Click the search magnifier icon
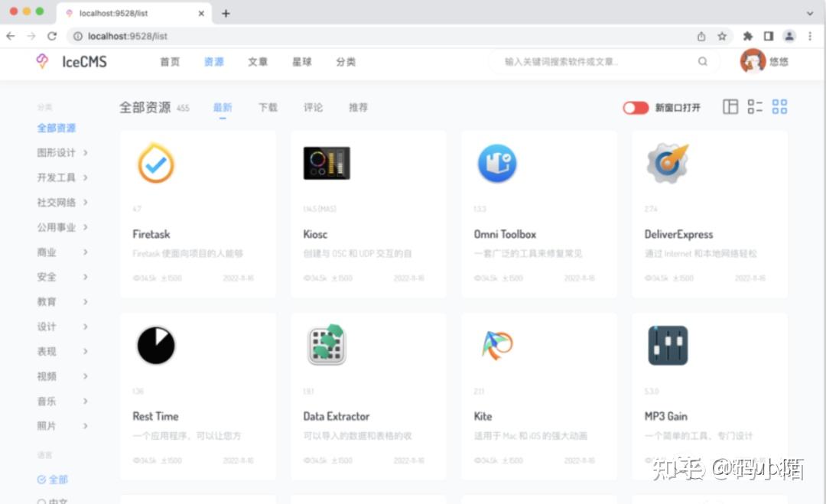826x504 pixels. click(x=703, y=62)
